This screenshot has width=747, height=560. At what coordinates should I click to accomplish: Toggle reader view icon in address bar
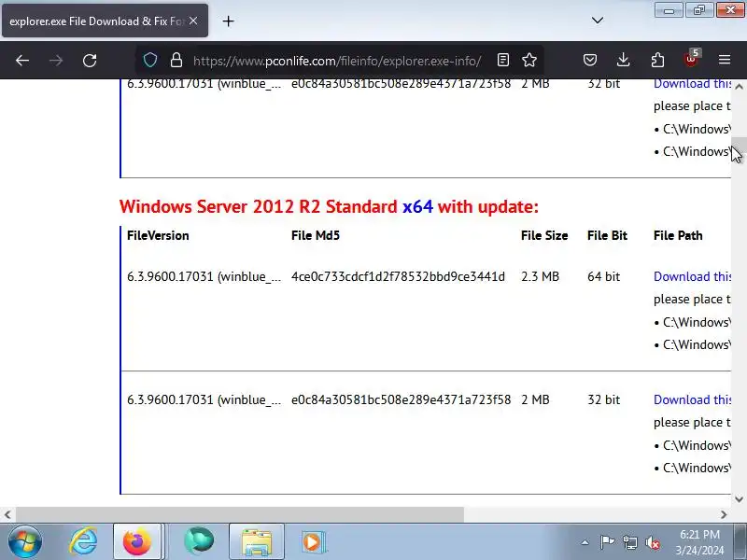(503, 60)
